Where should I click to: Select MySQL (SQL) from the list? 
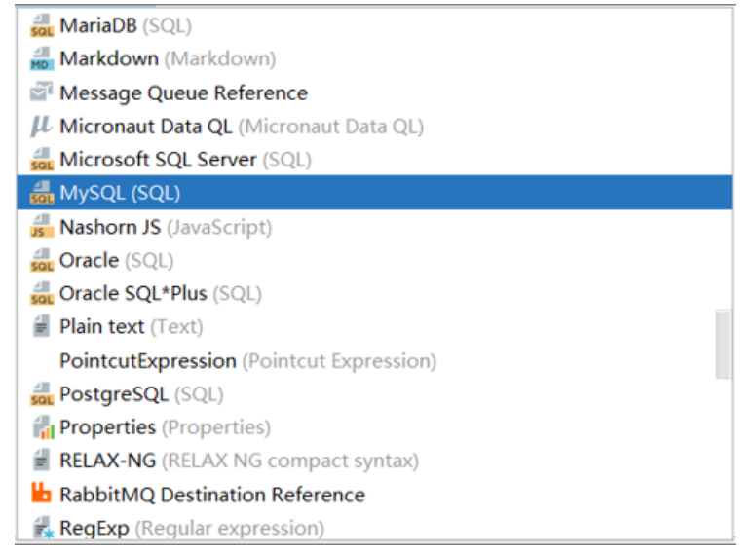[x=120, y=194]
